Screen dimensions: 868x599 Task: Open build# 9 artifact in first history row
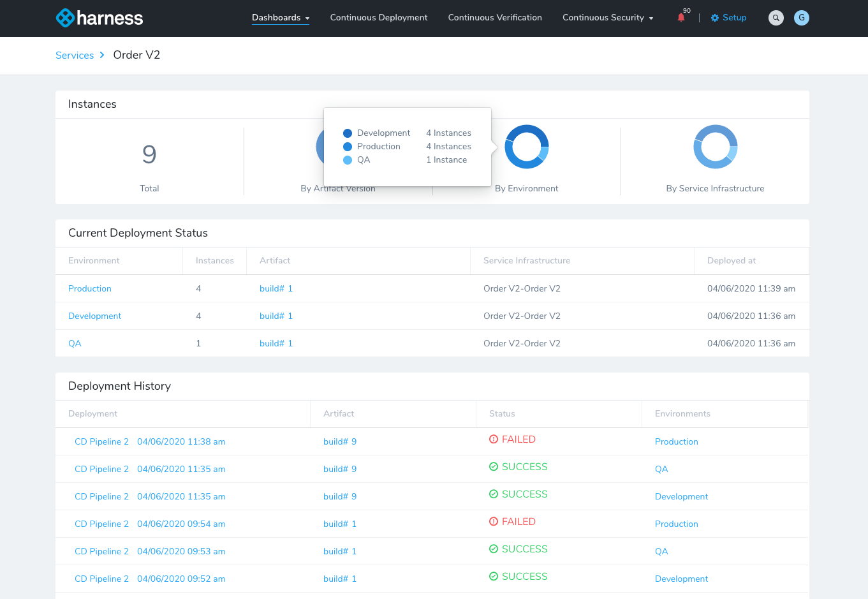point(339,442)
